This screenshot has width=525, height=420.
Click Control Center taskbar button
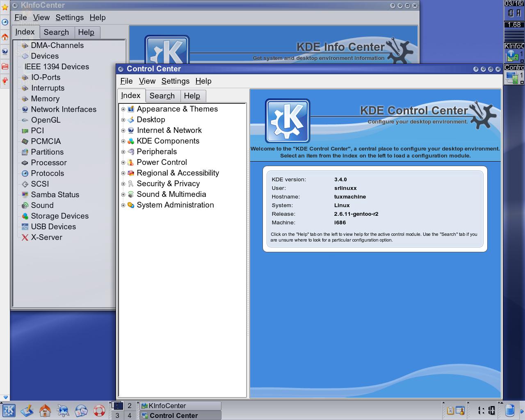180,415
